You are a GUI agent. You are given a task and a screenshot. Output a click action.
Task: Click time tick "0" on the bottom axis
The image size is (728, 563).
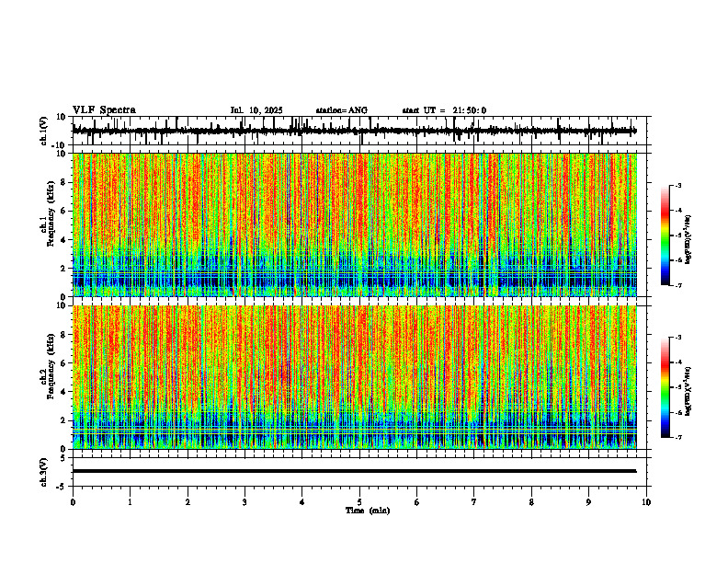(x=73, y=502)
